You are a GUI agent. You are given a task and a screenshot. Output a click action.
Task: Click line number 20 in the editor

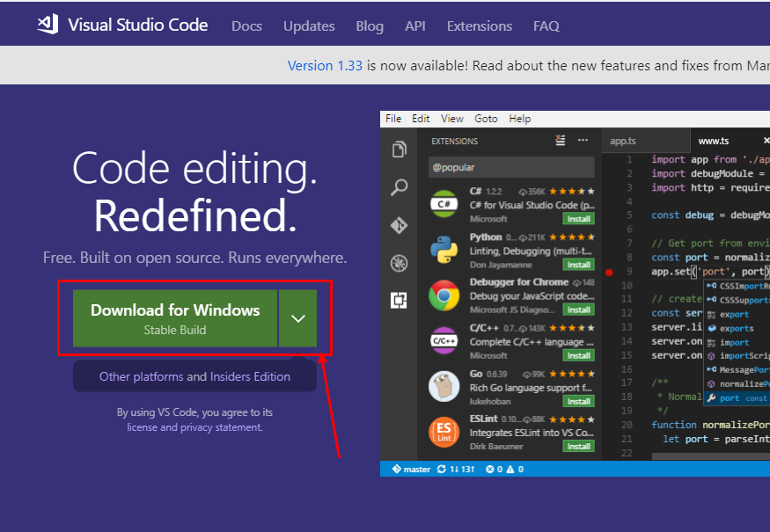tap(627, 425)
